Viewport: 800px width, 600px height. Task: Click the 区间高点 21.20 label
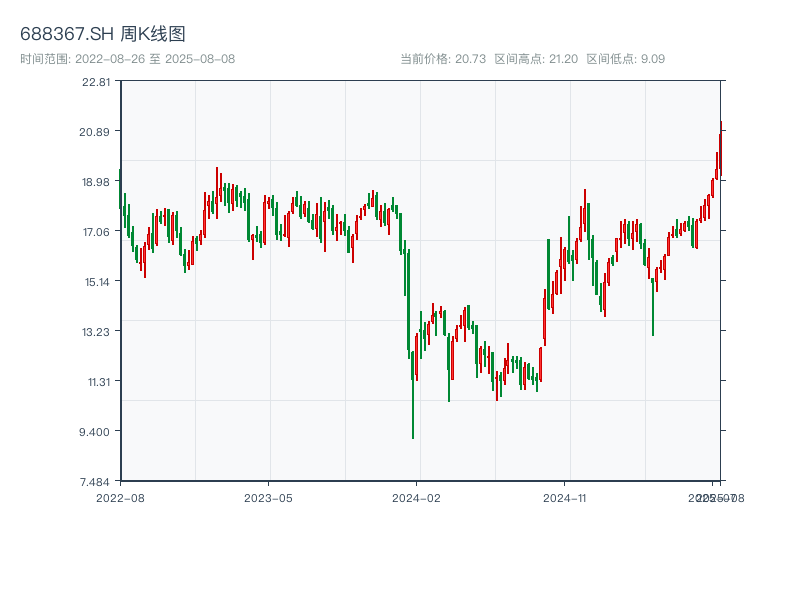(536, 59)
